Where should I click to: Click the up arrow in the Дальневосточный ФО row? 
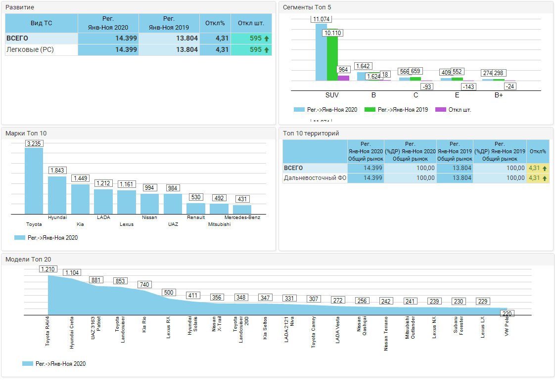[x=545, y=178]
